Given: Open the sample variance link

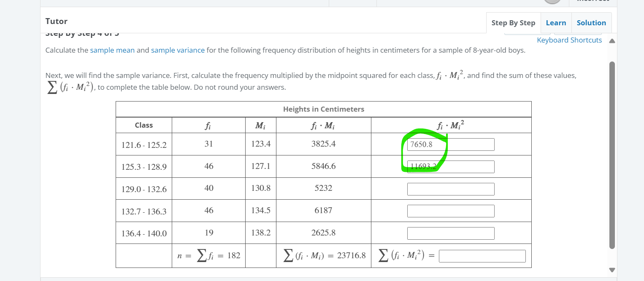Looking at the screenshot, I should pyautogui.click(x=178, y=50).
